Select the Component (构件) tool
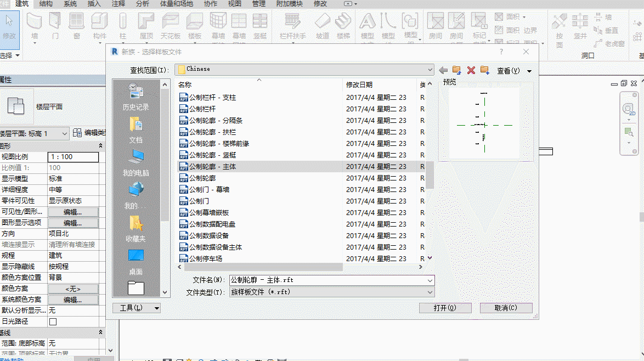Image resolution: width=644 pixels, height=361 pixels. 99,25
